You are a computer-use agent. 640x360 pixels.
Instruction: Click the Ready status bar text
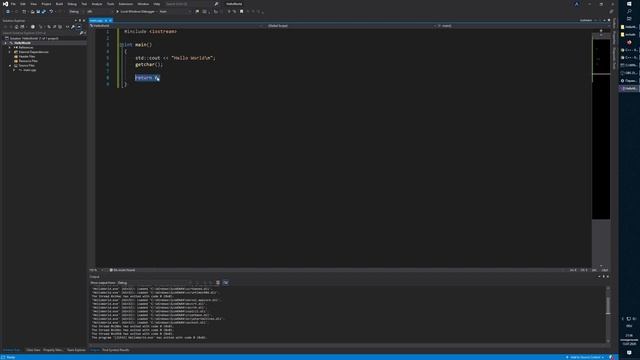point(11,357)
